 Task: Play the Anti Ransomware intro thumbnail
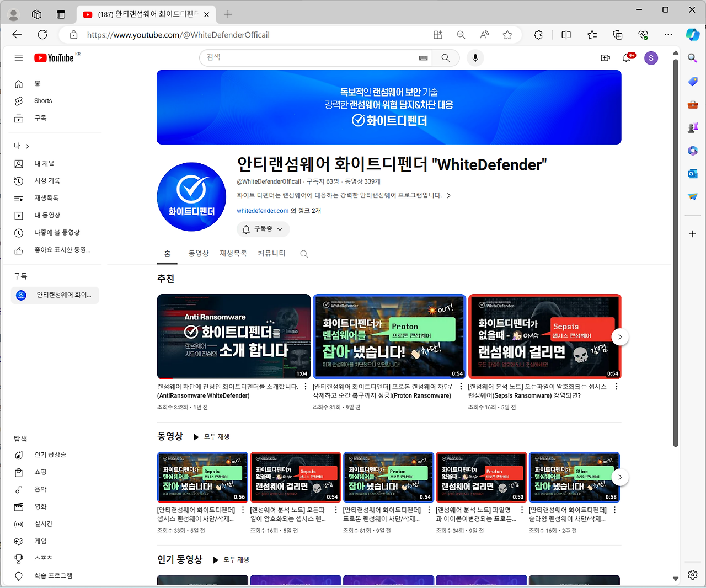click(234, 336)
